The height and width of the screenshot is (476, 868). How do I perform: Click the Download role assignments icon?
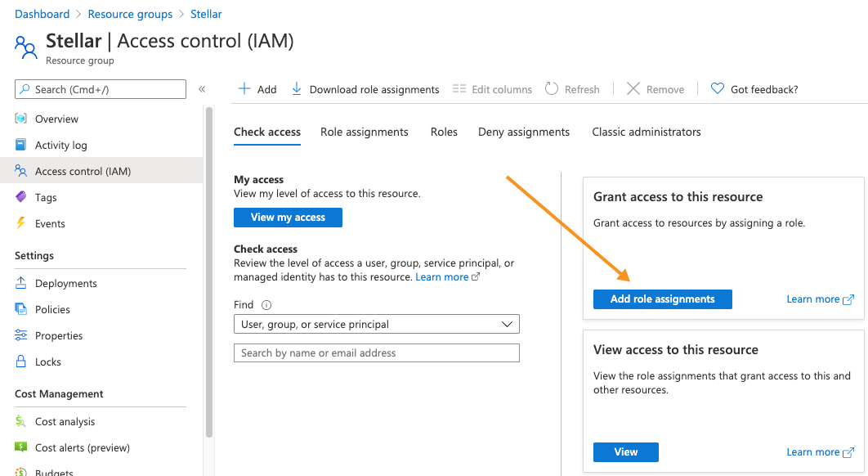pos(297,89)
